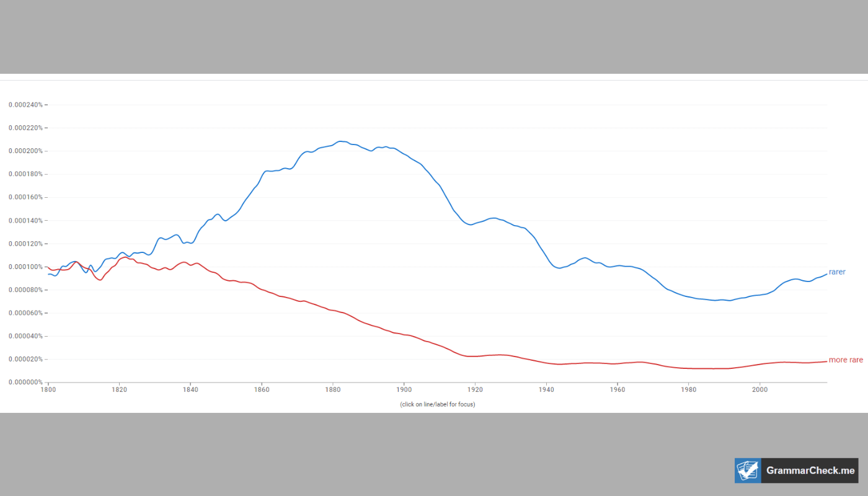This screenshot has height=496, width=868.
Task: Click the 0.000120% y-axis label
Action: [x=25, y=244]
